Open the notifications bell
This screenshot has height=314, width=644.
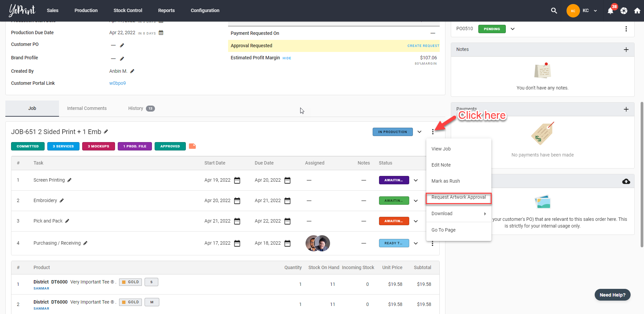coord(610,10)
